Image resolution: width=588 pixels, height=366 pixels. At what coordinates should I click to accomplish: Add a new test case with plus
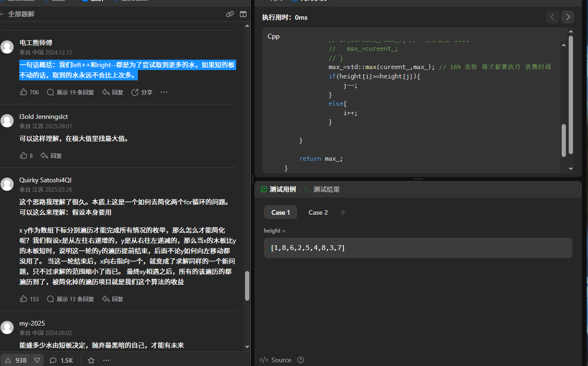pos(343,212)
